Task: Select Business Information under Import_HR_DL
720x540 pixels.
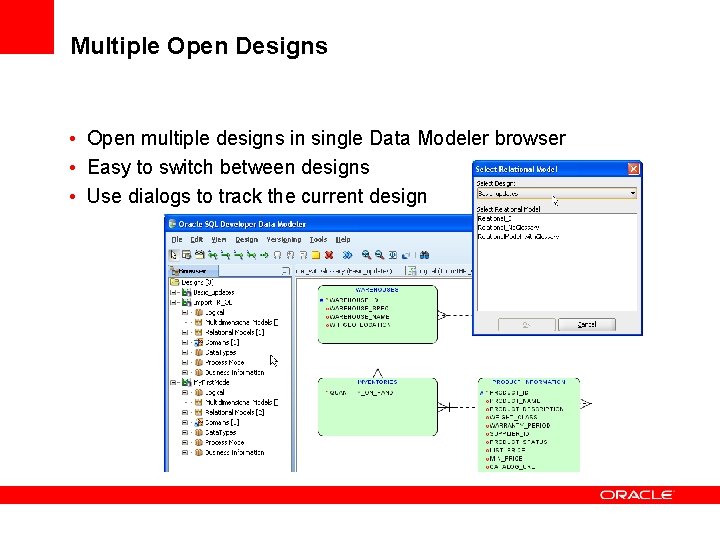Action: pyautogui.click(x=235, y=372)
